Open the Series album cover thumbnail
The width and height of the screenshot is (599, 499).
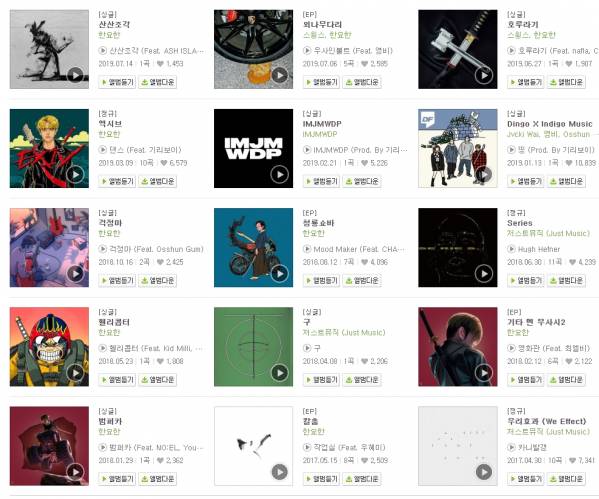[458, 248]
